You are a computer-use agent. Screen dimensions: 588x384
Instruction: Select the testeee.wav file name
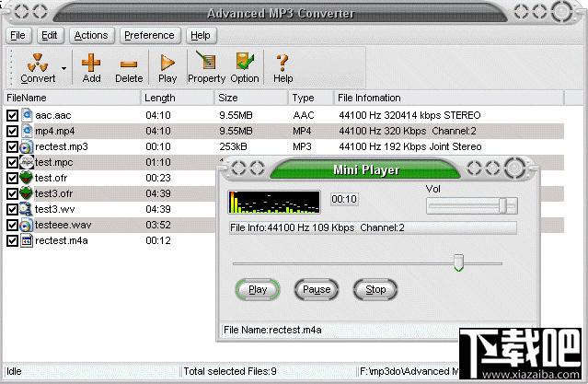[63, 225]
